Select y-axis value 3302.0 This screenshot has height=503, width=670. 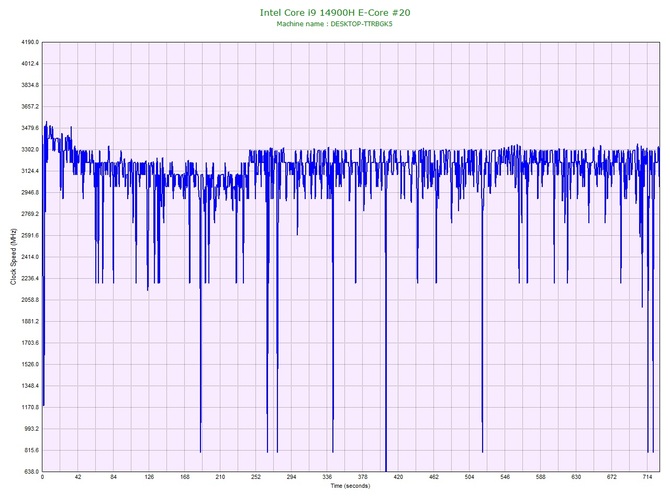[x=30, y=150]
